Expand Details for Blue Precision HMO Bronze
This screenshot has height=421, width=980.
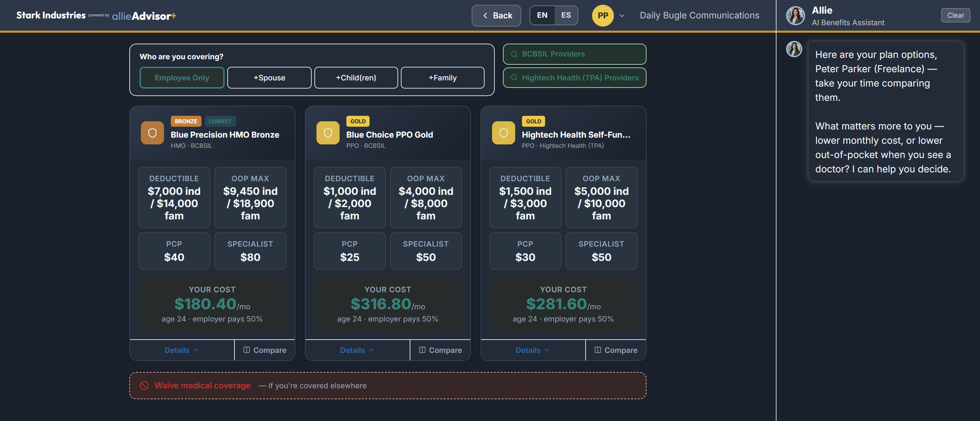182,350
